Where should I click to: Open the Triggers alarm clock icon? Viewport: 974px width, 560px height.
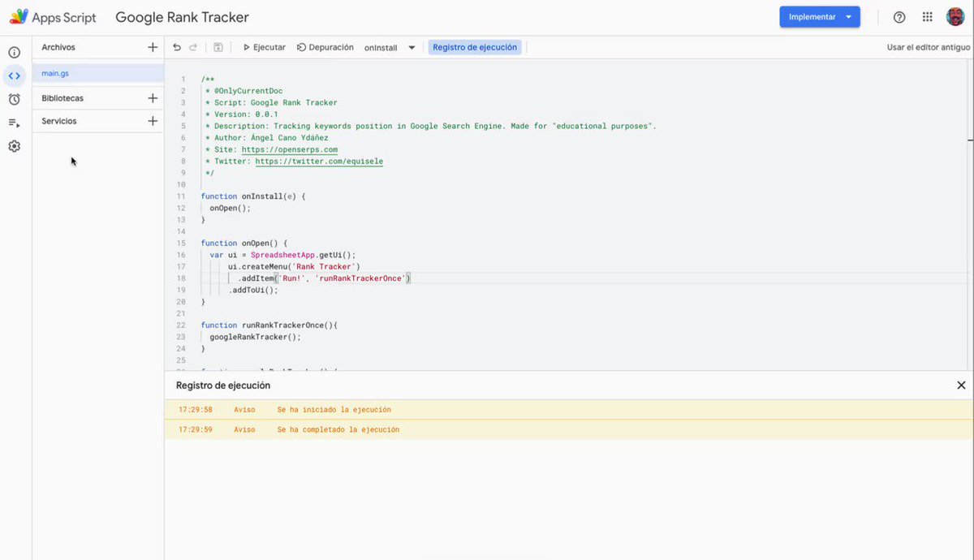click(14, 99)
